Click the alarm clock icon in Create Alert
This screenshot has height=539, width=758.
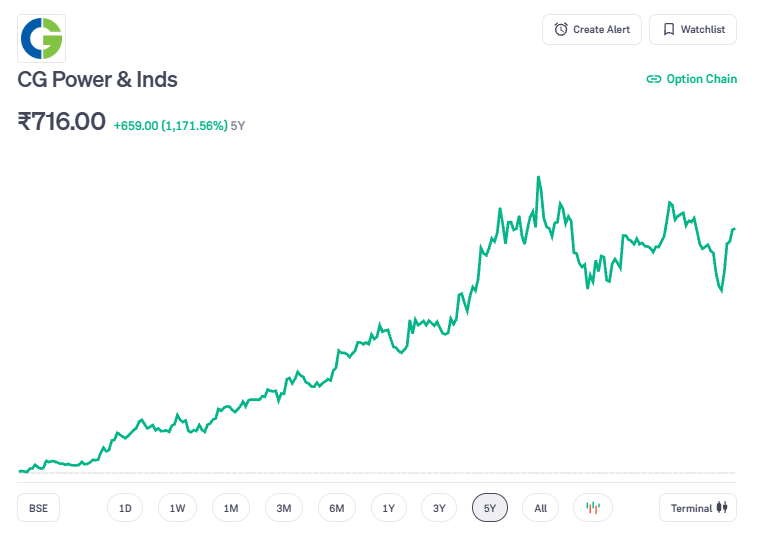click(x=561, y=30)
